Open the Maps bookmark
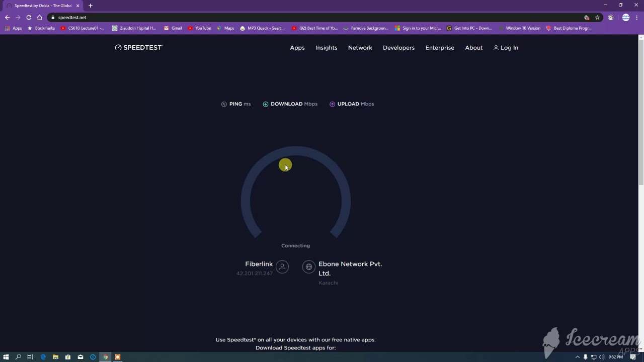Image resolution: width=644 pixels, height=362 pixels. (225, 28)
